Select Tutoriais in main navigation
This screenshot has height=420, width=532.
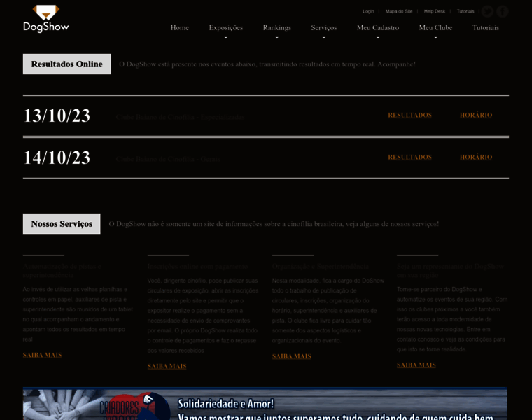[x=486, y=28]
